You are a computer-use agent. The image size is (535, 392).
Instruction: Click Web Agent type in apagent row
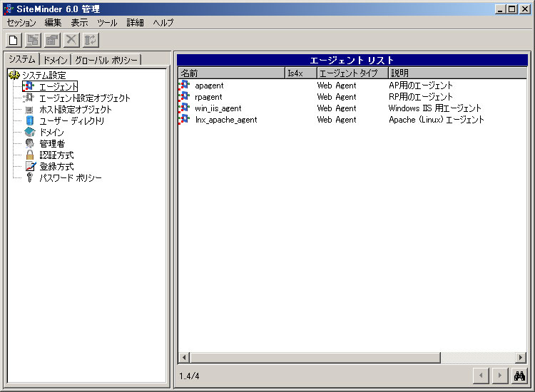(x=337, y=86)
